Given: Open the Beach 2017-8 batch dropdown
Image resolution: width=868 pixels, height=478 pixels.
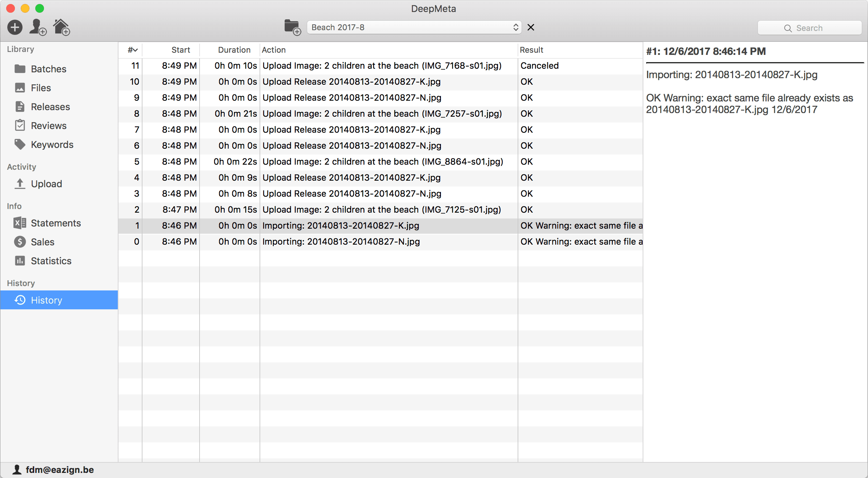Looking at the screenshot, I should click(x=414, y=27).
